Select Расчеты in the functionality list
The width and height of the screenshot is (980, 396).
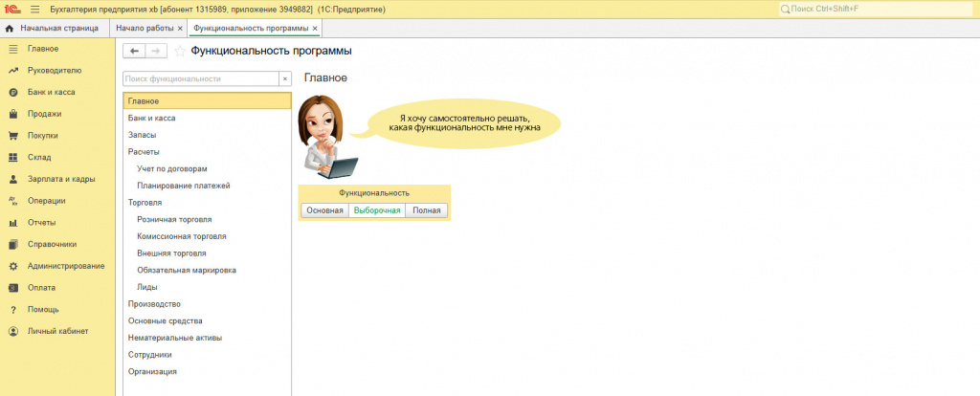pos(208,152)
